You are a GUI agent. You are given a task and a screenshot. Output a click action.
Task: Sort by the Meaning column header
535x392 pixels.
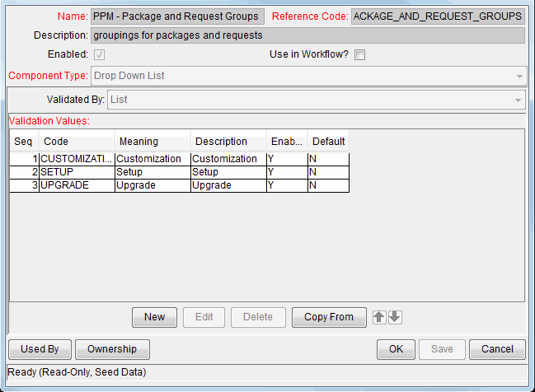tap(152, 142)
